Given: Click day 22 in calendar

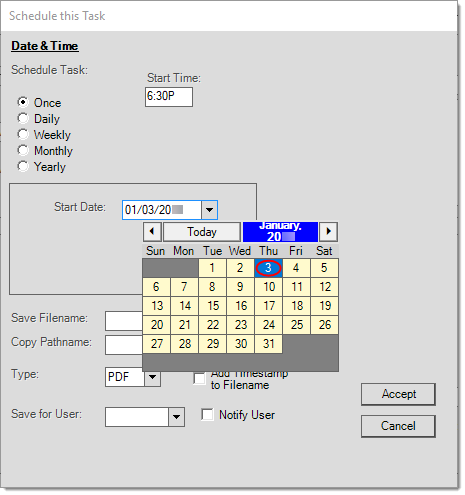Looking at the screenshot, I should tap(212, 325).
